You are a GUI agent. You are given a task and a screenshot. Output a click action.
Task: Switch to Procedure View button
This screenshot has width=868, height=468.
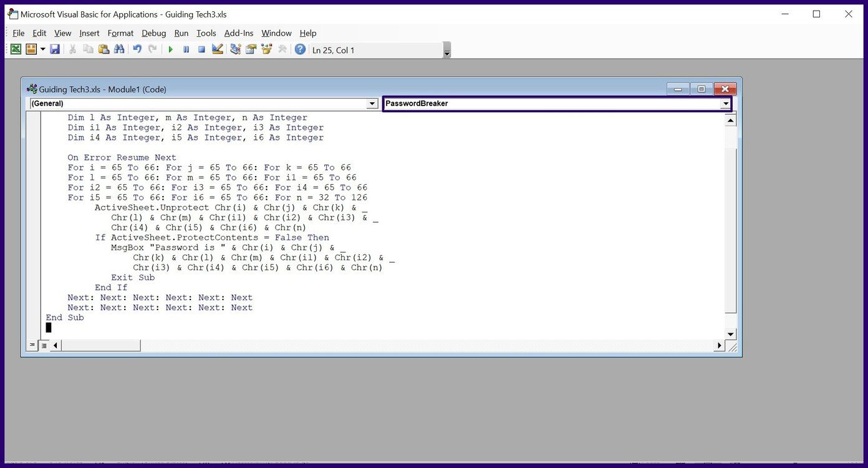pos(32,345)
